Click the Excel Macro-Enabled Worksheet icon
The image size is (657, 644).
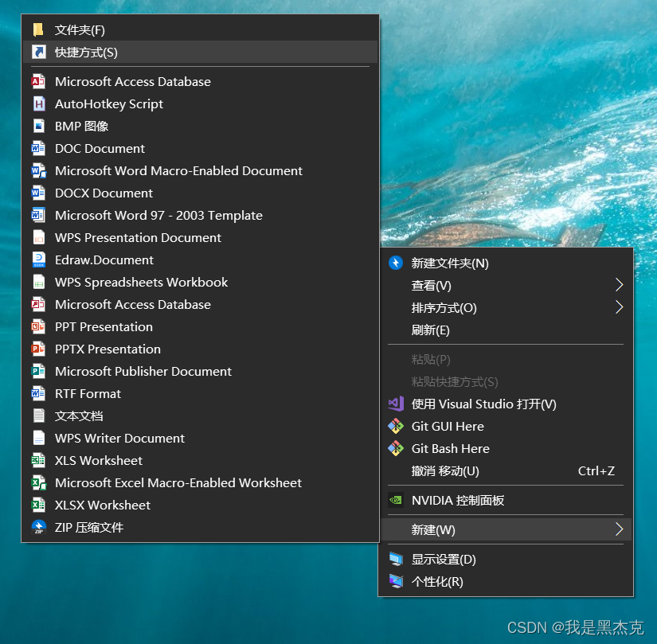[38, 482]
